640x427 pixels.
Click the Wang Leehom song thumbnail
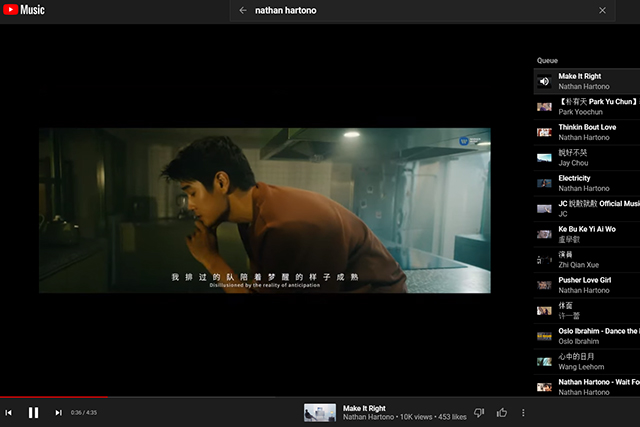pos(544,362)
